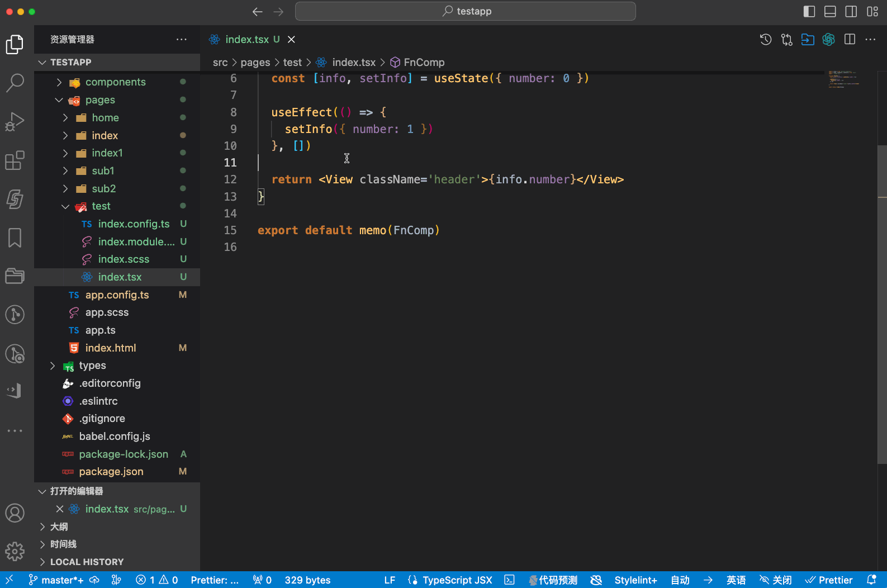Open Run and Debug view
The width and height of the screenshot is (887, 588).
pyautogui.click(x=15, y=121)
